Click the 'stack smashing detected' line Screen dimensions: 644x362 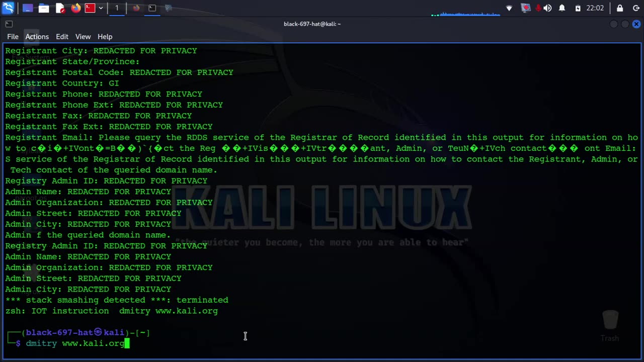pos(117,300)
